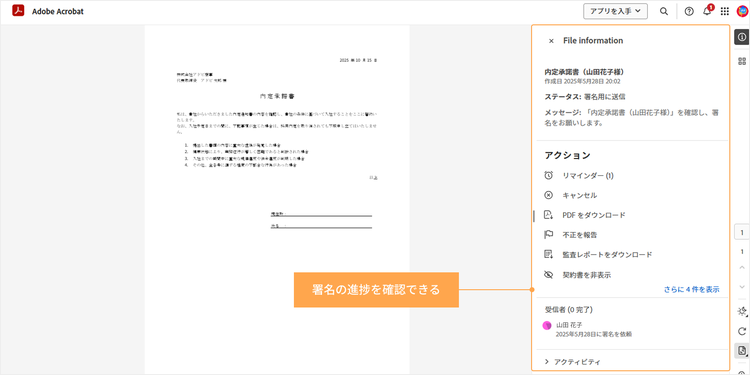
Task: Expand the アクティビティ section
Action: point(573,362)
